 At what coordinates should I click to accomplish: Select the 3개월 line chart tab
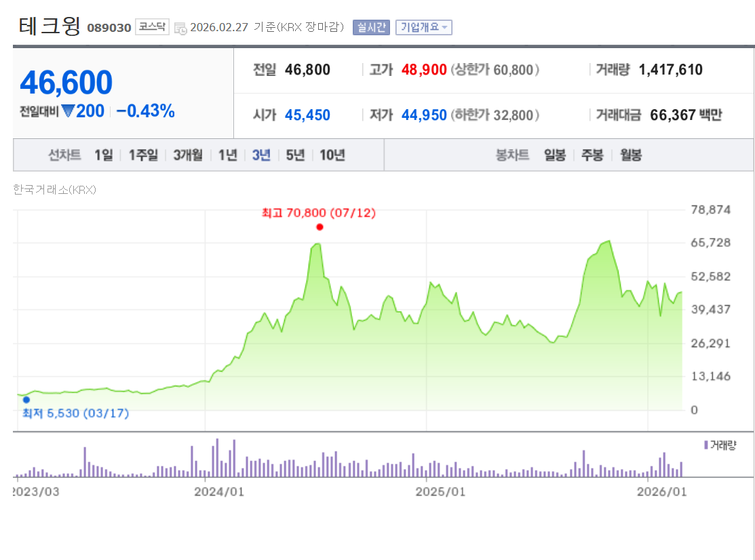pos(188,155)
